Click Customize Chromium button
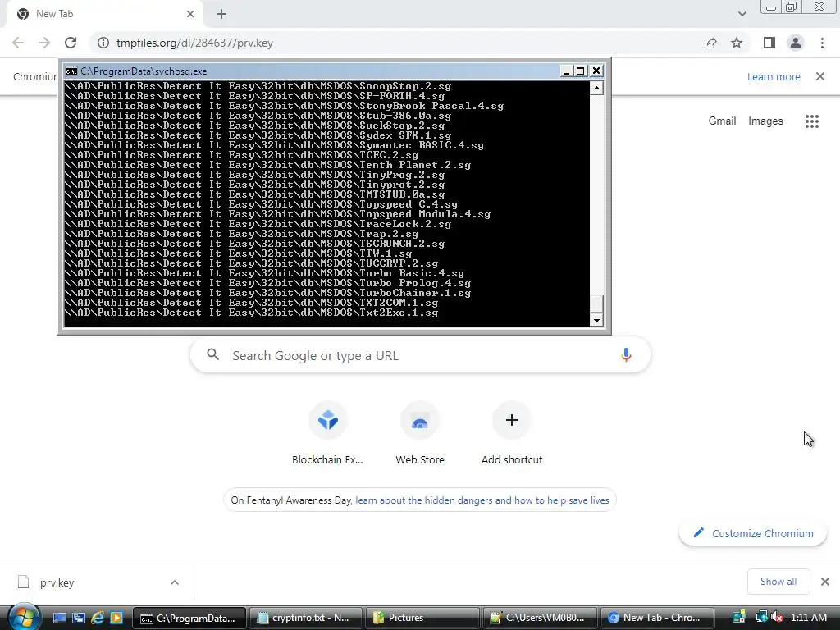Screen dimensions: 840x630 (753, 533)
